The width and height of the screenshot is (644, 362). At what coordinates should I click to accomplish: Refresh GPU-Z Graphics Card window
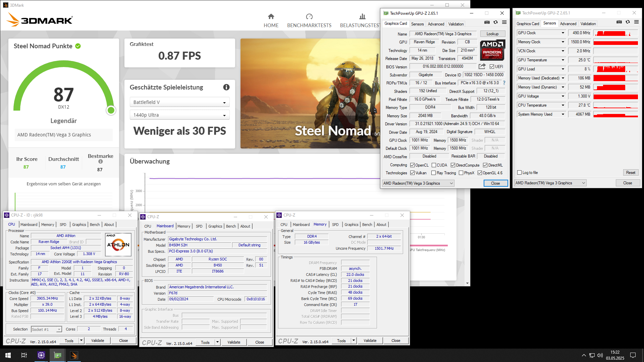pos(495,22)
